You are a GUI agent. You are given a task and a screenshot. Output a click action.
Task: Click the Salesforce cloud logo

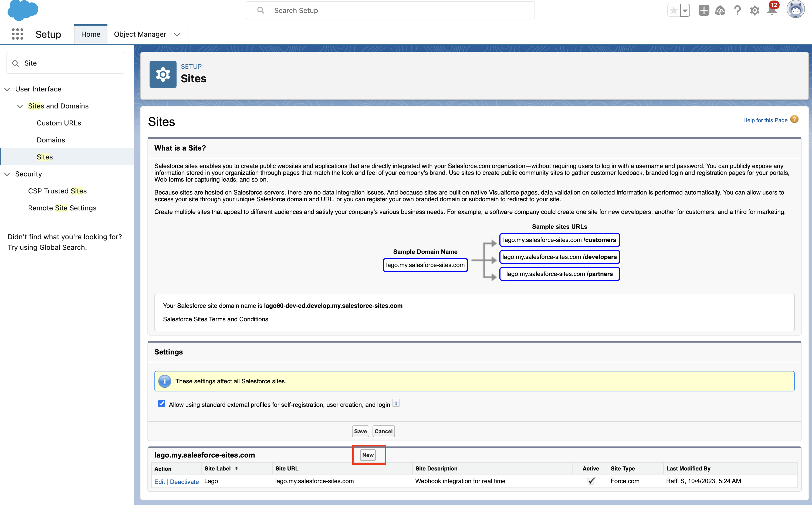click(23, 10)
